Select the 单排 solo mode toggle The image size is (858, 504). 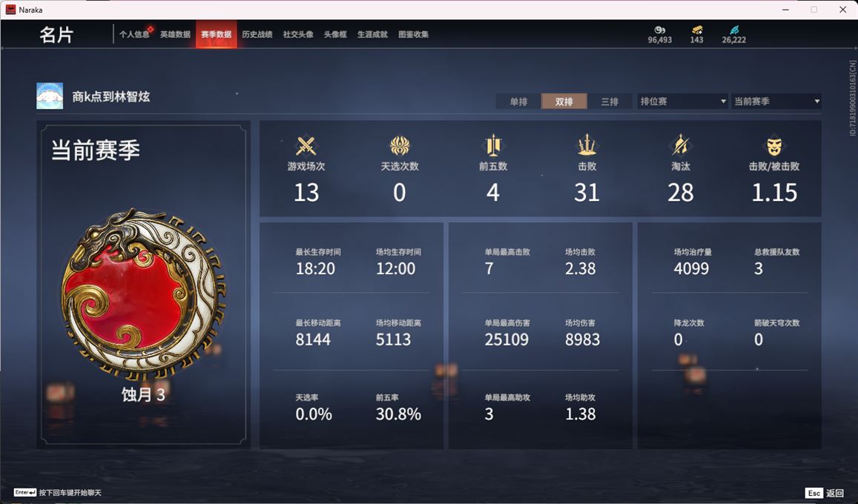[x=518, y=102]
